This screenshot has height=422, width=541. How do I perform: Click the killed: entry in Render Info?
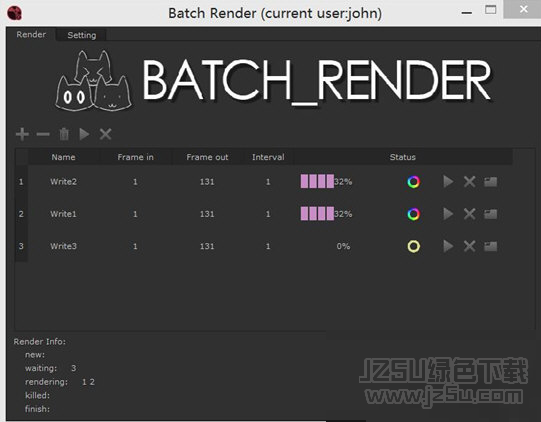[x=37, y=395]
